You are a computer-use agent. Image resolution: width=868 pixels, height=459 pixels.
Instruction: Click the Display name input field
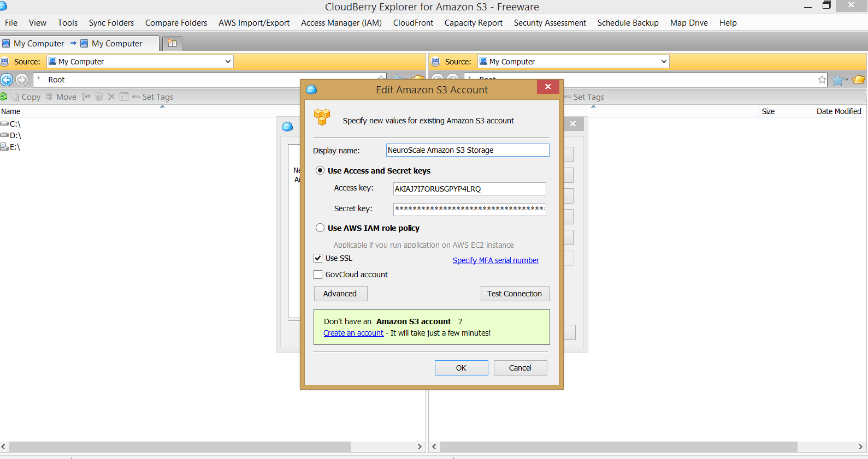(468, 150)
